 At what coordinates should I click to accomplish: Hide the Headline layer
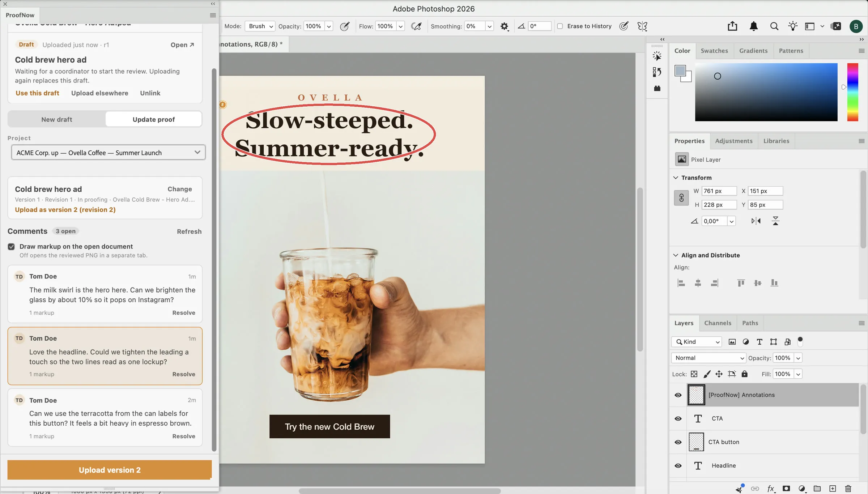point(678,465)
